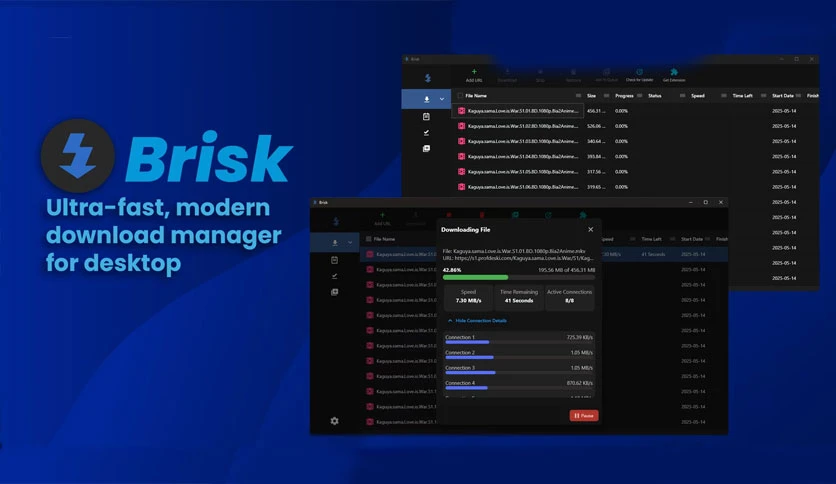
Task: Click the Connection 4 label in the dialog
Action: [460, 383]
